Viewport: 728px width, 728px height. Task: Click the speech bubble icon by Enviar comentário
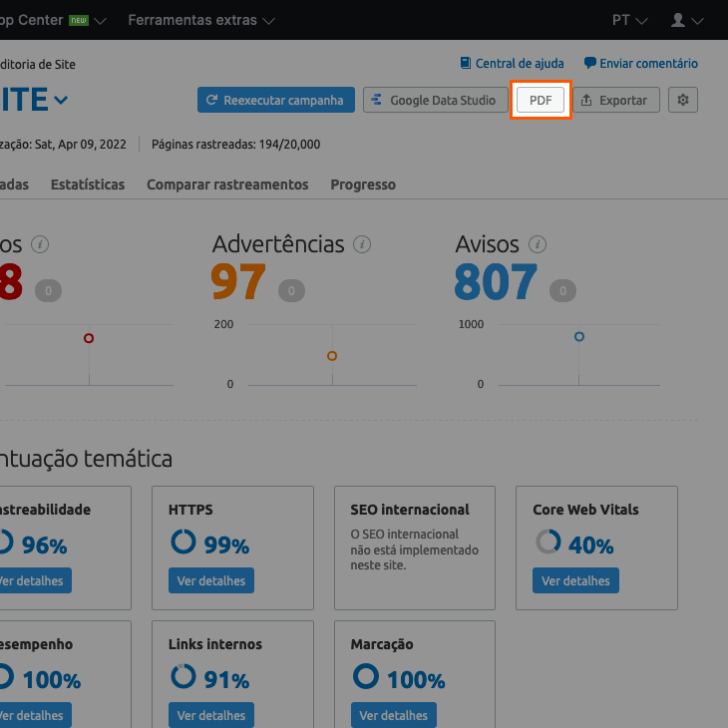click(589, 63)
